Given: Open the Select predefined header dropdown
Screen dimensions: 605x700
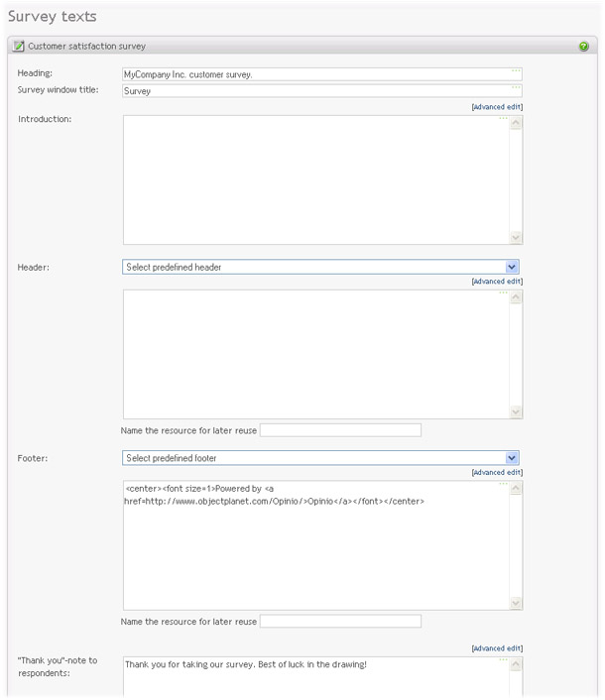Looking at the screenshot, I should tap(320, 267).
